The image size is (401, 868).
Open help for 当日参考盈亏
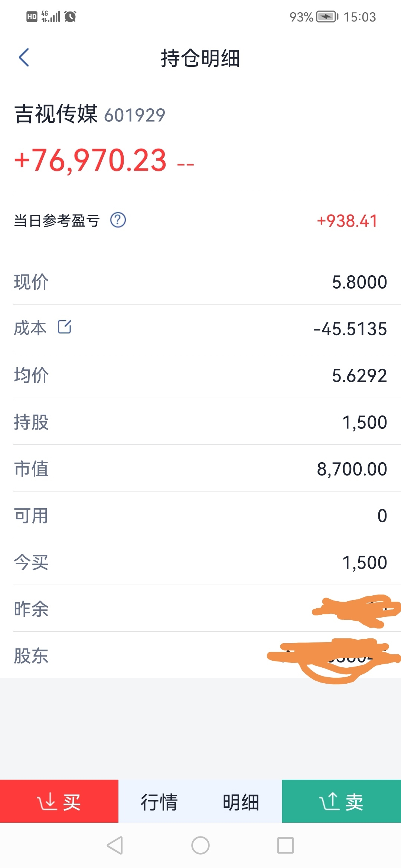[118, 220]
